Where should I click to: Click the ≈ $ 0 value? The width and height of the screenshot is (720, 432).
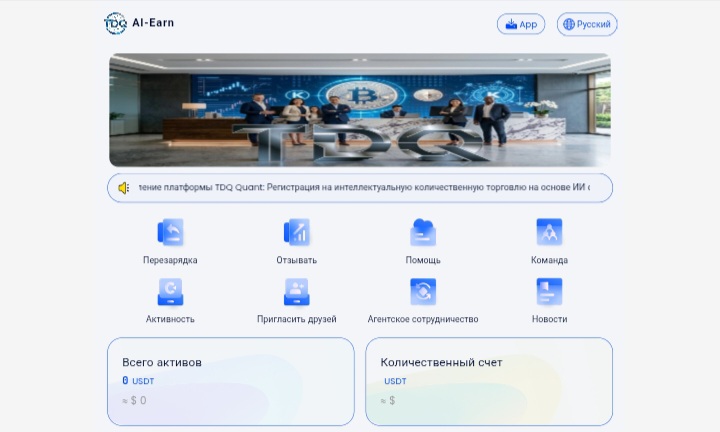tap(134, 401)
